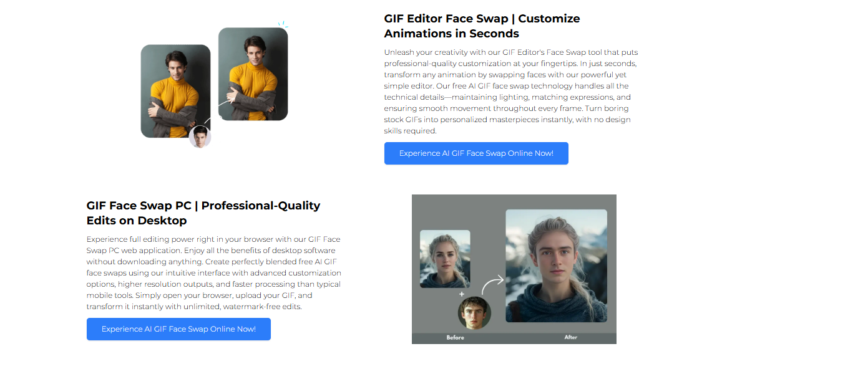Screen dimensions: 868x369
Task: Select the small circular face beneath the yellow-sweater portraits
Action: [x=200, y=137]
